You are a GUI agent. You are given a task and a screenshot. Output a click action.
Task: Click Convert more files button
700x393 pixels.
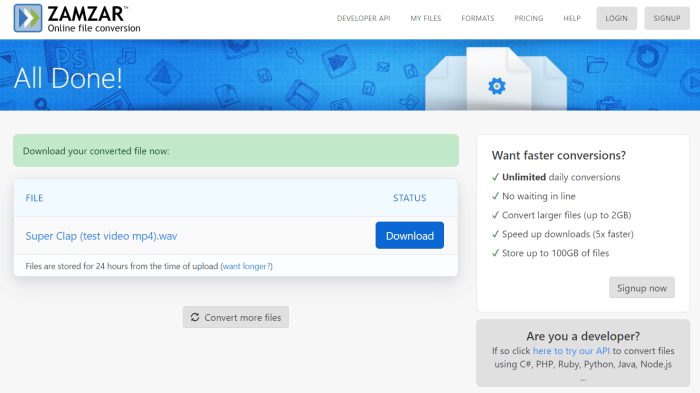236,317
